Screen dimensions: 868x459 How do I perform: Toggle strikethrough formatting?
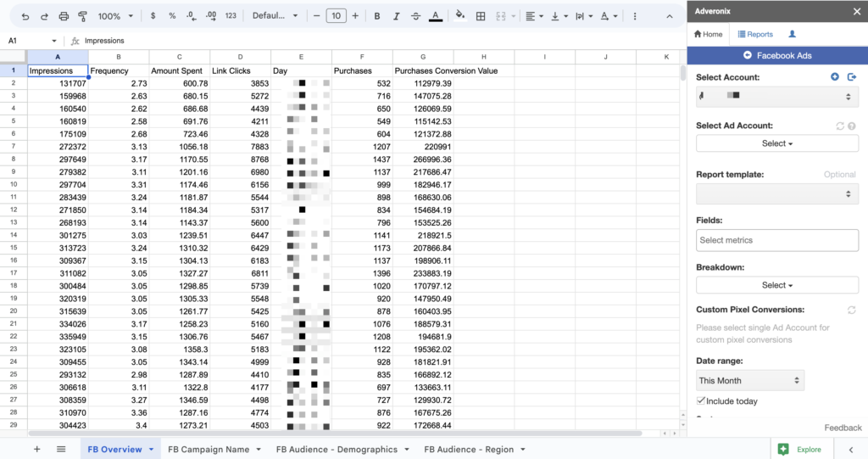coord(415,16)
